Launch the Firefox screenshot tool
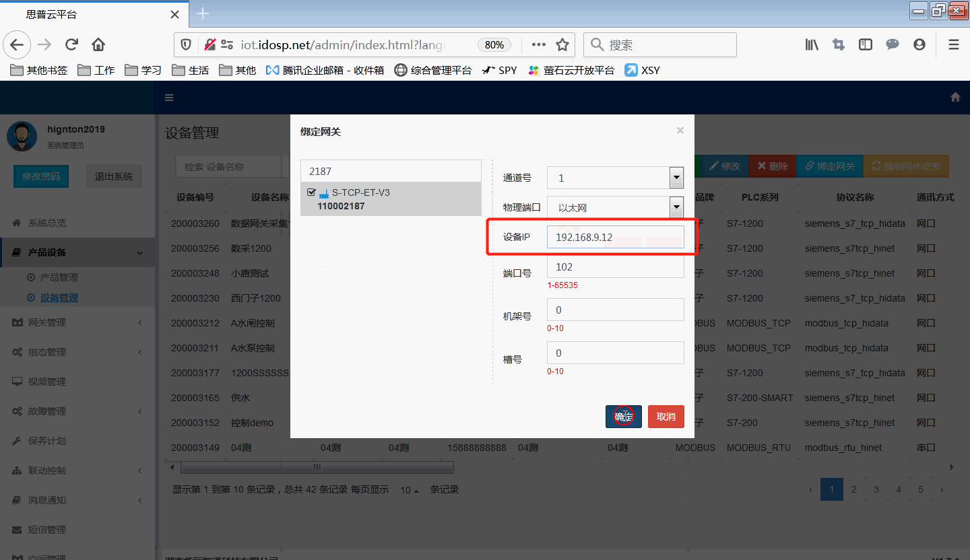The width and height of the screenshot is (970, 560). [x=838, y=44]
